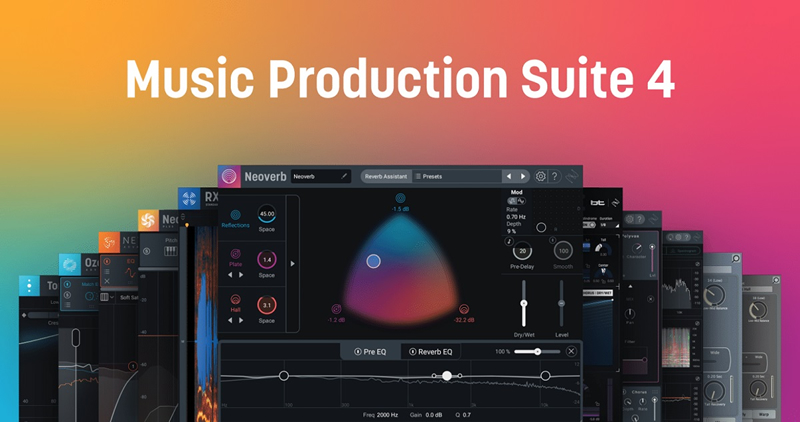Open Neoverb settings gear
This screenshot has height=422, width=800.
(x=540, y=177)
